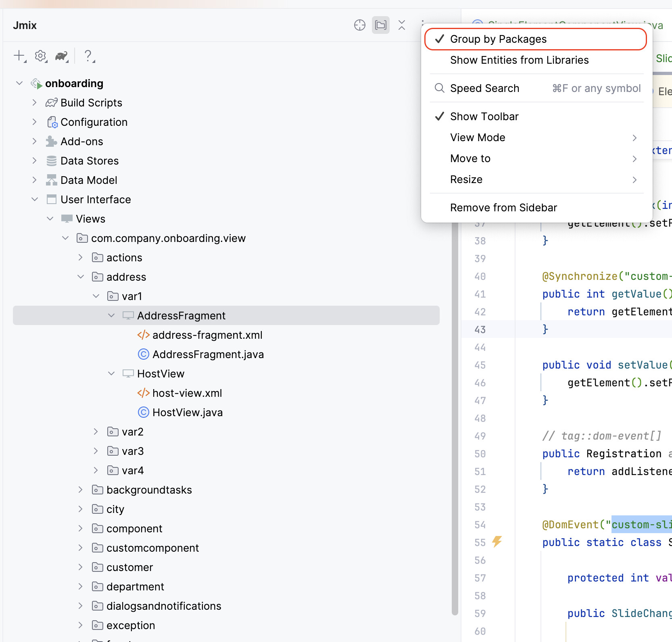Select the backgroundtasks package
672x642 pixels.
(226, 490)
